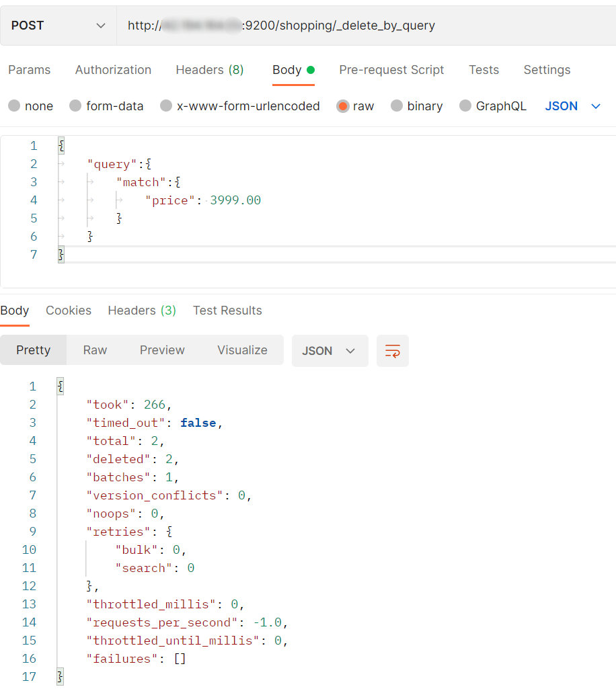Image resolution: width=616 pixels, height=695 pixels.
Task: View the response Cookies tab
Action: tap(69, 311)
